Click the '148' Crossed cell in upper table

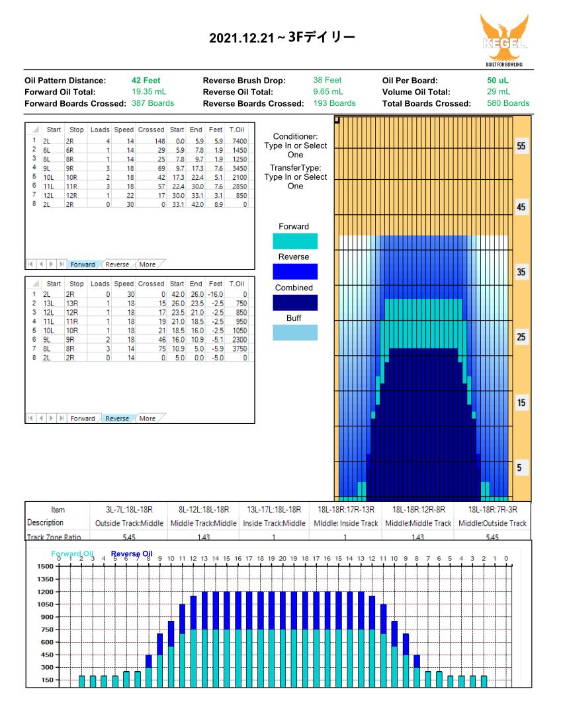coord(160,141)
